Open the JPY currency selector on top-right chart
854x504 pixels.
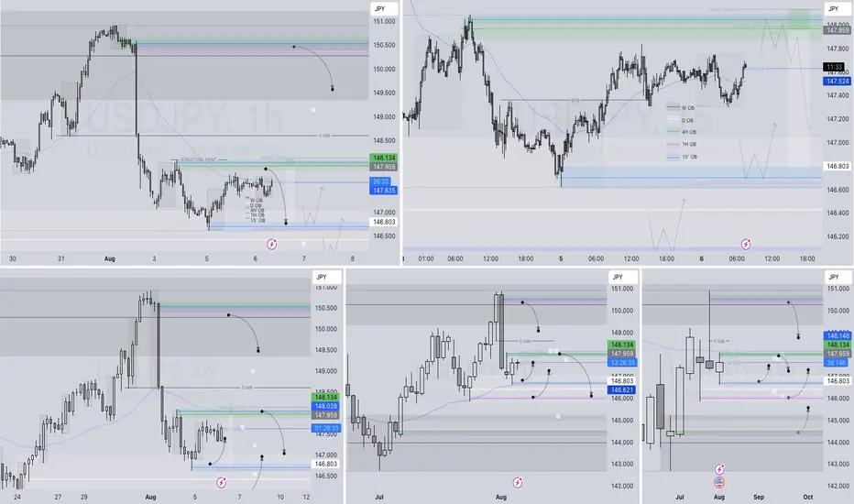838,9
